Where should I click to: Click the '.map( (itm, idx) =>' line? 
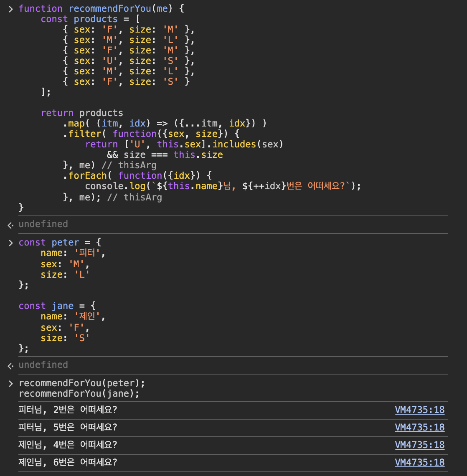pos(165,124)
